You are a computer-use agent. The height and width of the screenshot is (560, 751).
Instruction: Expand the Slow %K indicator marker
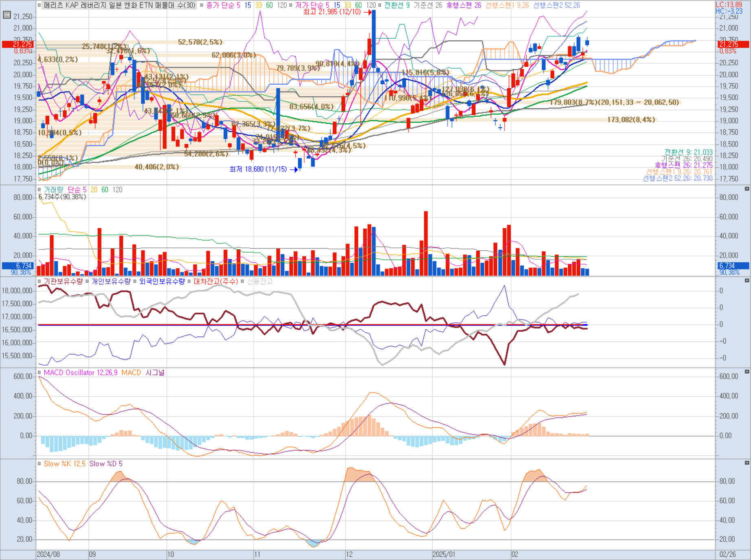(40, 464)
